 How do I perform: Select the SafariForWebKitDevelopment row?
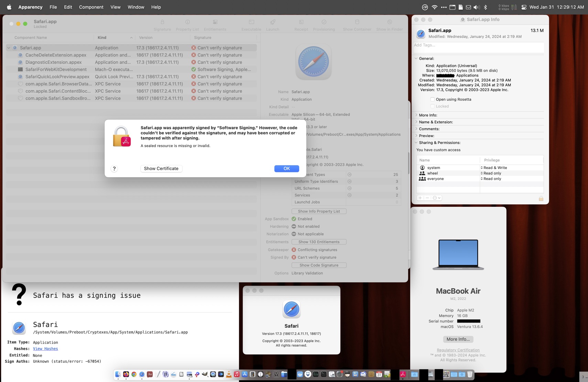pos(131,69)
